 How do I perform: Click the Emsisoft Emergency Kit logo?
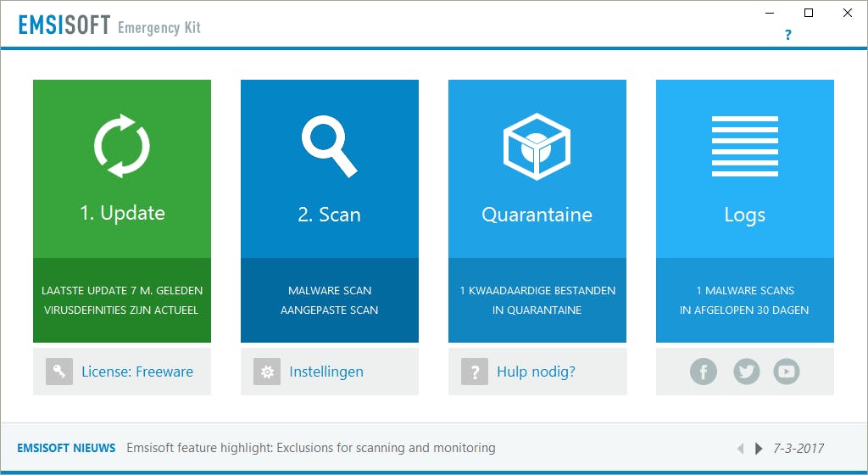[109, 25]
